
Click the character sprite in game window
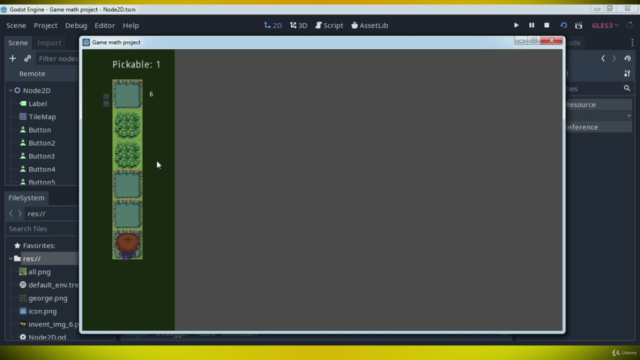[x=127, y=245]
